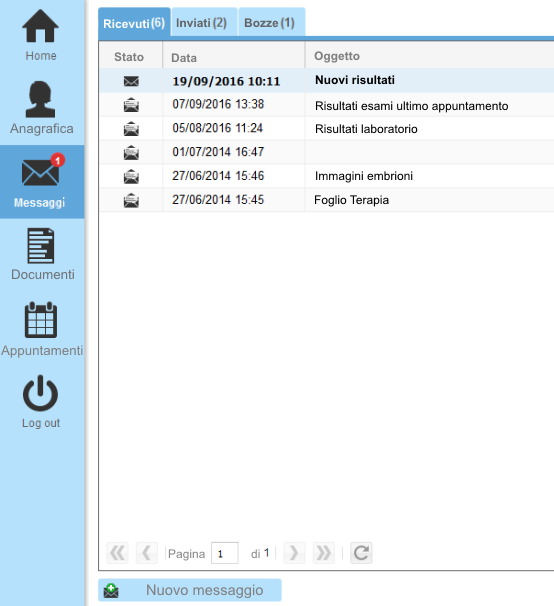Click the Log out power icon
This screenshot has width=554, height=606.
click(x=40, y=393)
